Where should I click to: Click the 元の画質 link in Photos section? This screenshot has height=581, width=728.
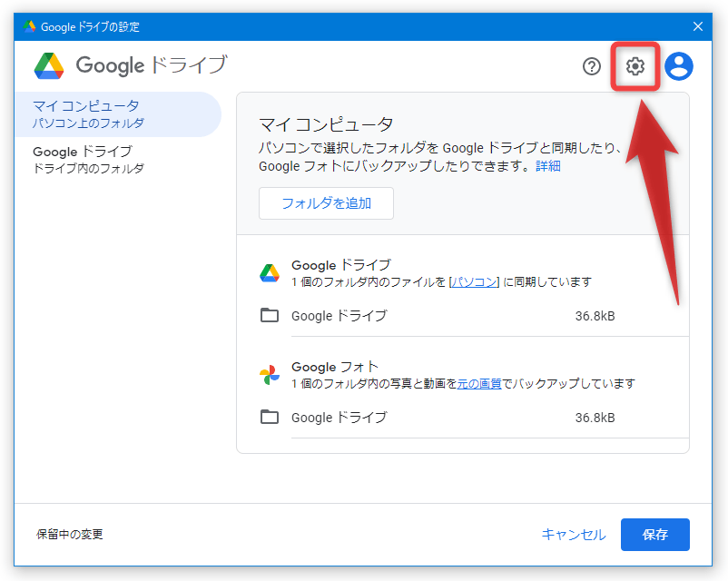pos(479,384)
